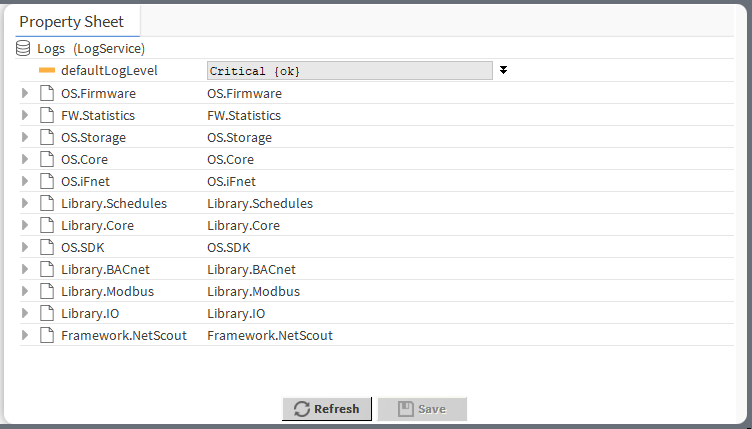Click the Logs database icon
The height and width of the screenshot is (429, 752).
(24, 48)
